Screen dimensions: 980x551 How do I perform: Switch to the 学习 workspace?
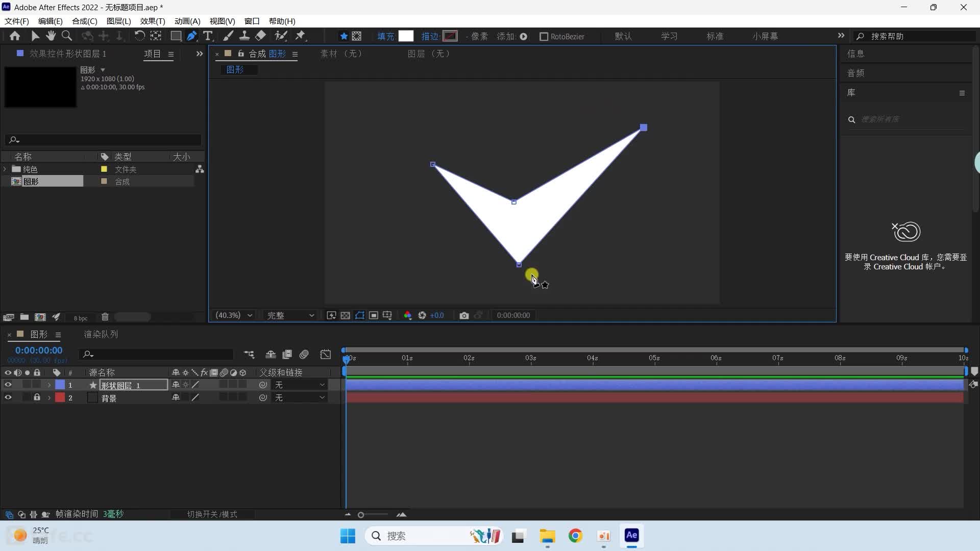click(669, 36)
